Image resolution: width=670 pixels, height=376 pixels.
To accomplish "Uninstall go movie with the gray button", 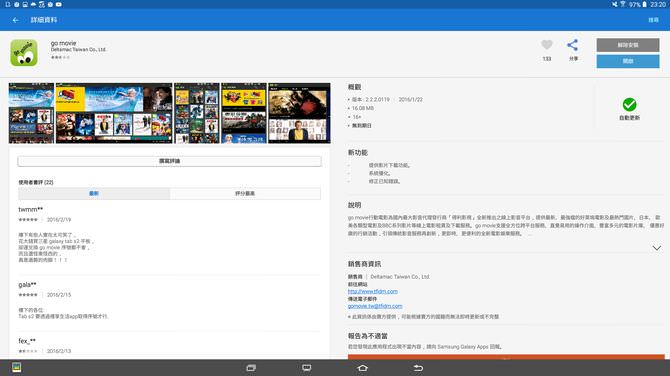I will click(628, 45).
